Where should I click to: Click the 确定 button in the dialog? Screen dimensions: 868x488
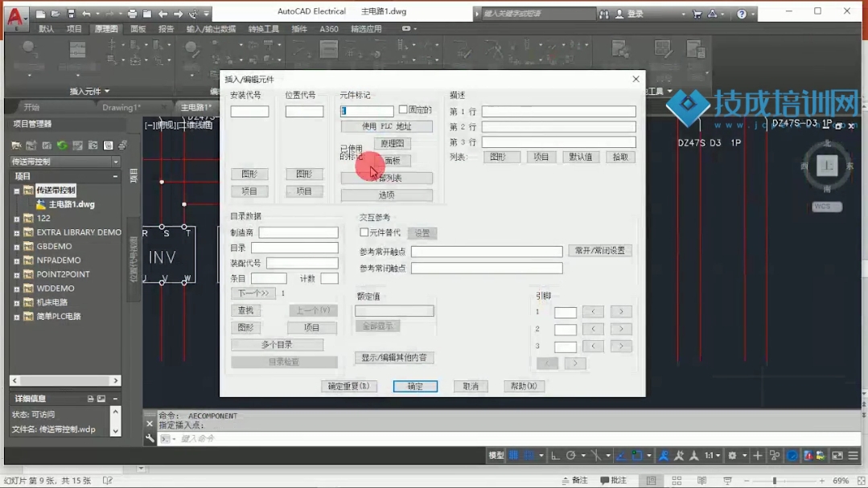415,386
